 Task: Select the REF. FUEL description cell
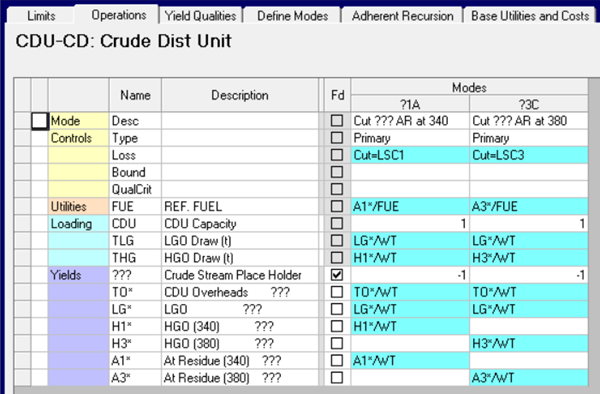(240, 206)
